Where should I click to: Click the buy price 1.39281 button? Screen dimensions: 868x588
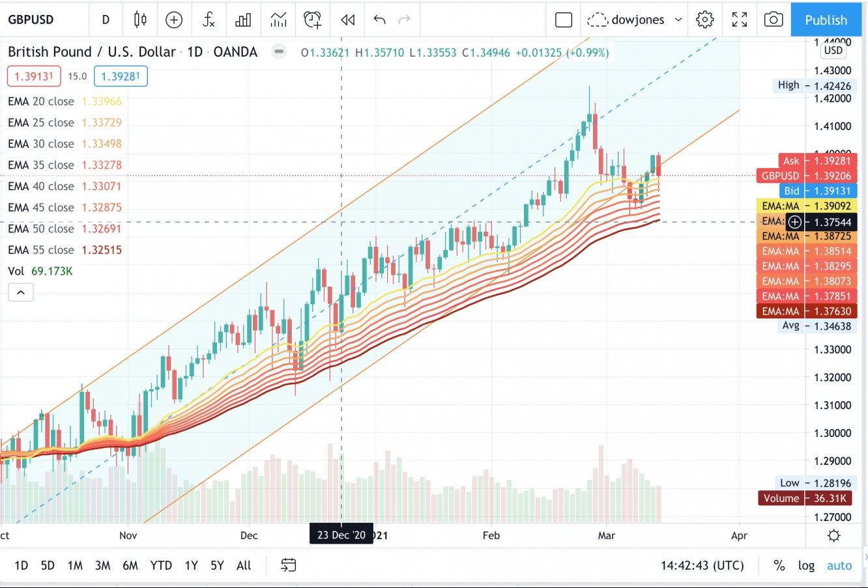(x=121, y=76)
